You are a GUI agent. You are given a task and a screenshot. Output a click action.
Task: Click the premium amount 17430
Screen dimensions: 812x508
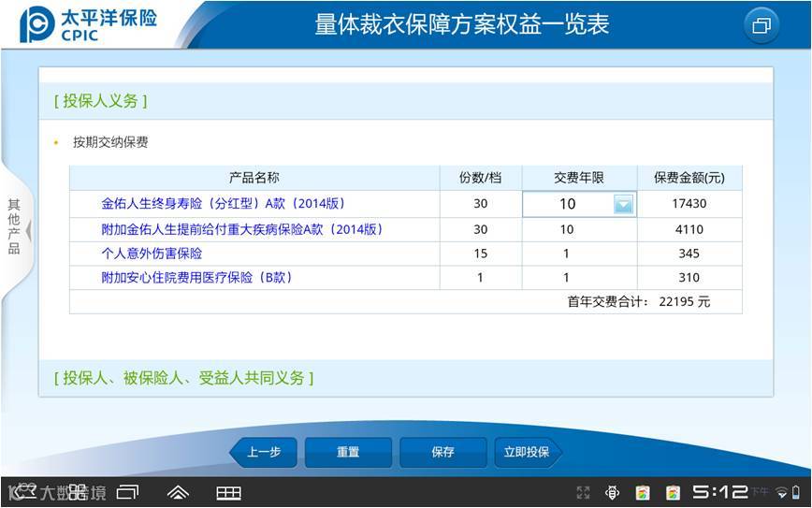tap(689, 204)
